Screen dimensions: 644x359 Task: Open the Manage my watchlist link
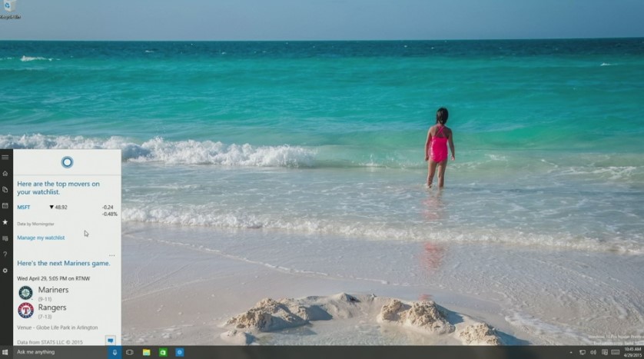(41, 238)
